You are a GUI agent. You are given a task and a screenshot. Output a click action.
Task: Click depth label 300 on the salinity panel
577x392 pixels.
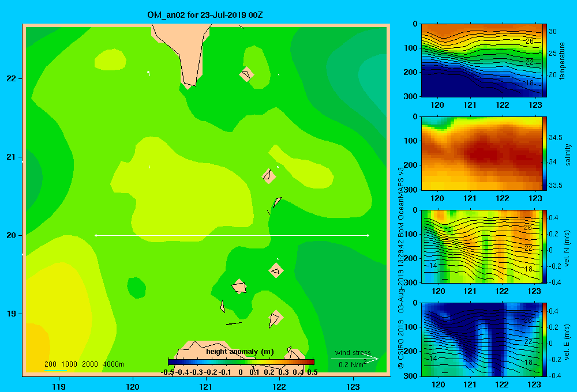pos(411,190)
